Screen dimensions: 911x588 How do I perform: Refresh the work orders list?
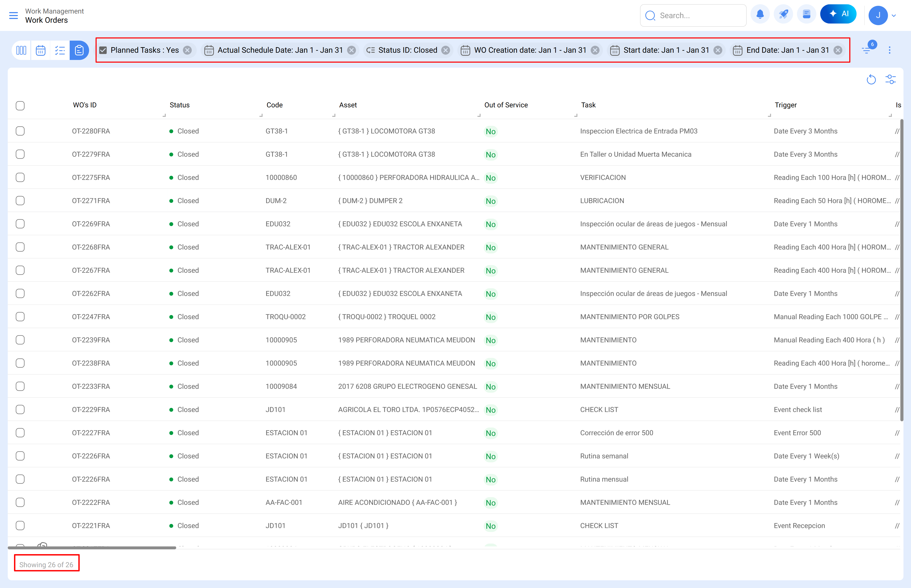click(x=871, y=79)
